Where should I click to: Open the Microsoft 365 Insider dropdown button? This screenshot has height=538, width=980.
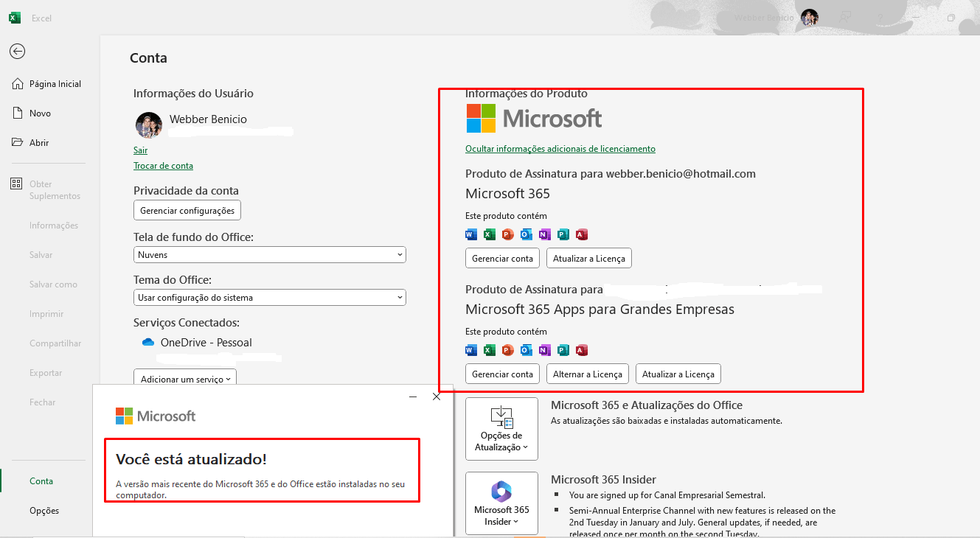(x=501, y=503)
